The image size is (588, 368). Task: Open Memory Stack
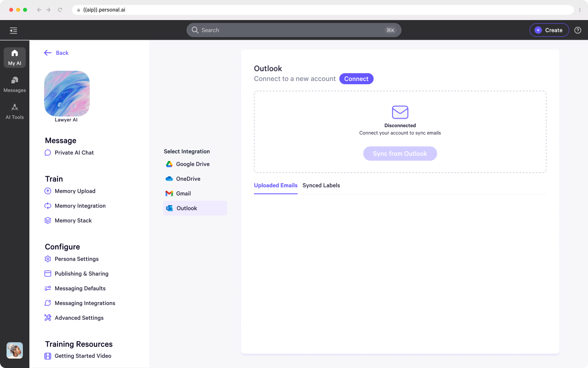click(x=68, y=220)
